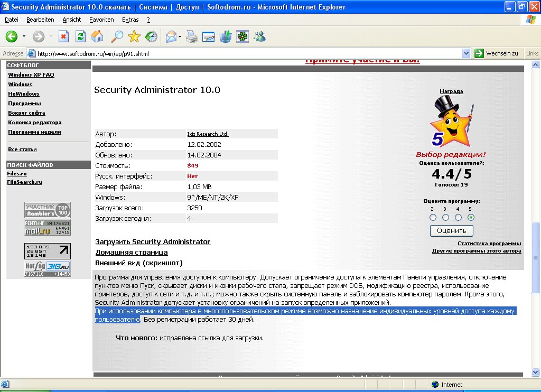Click the Награда link above the star
Viewport: 541px width, 392px height.
point(451,91)
